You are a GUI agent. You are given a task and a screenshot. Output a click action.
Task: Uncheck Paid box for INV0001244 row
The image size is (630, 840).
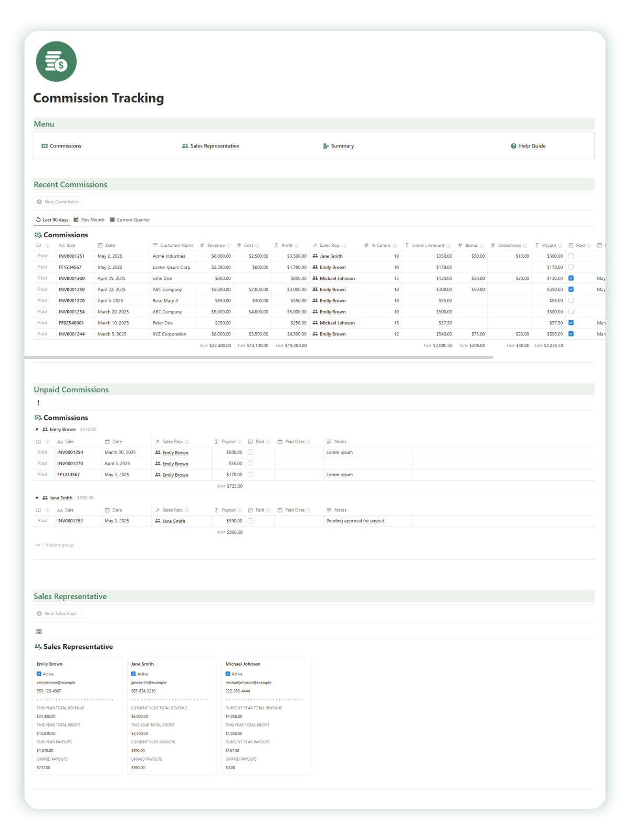tap(571, 334)
